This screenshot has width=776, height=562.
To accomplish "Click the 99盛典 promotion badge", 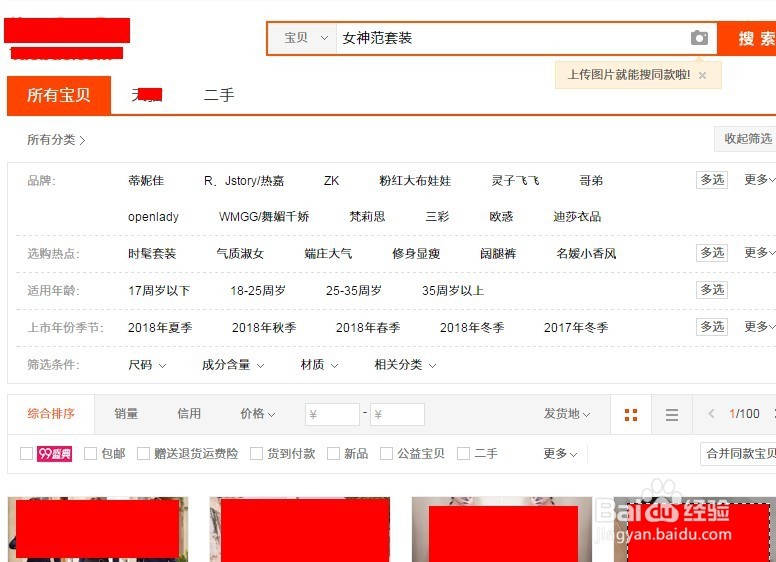I will [54, 454].
